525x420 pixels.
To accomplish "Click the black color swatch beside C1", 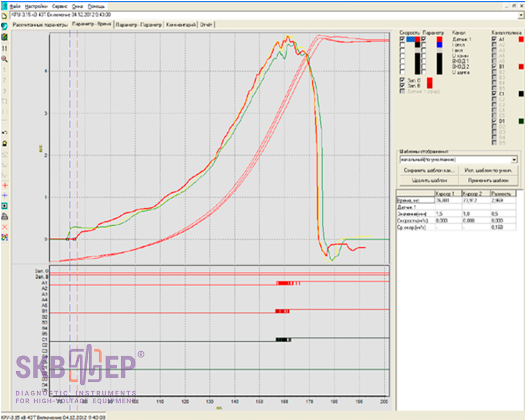I will click(x=521, y=94).
